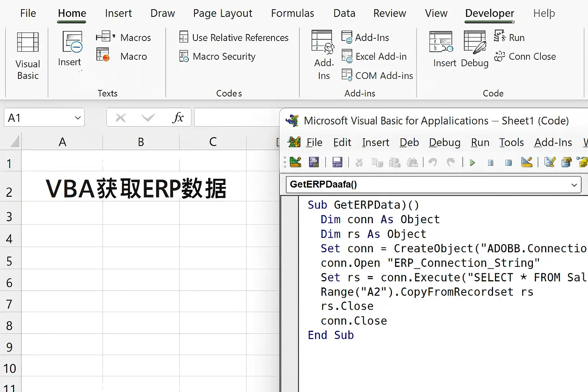This screenshot has height=392, width=588.
Task: Switch to the Formulas ribbon tab
Action: click(292, 13)
